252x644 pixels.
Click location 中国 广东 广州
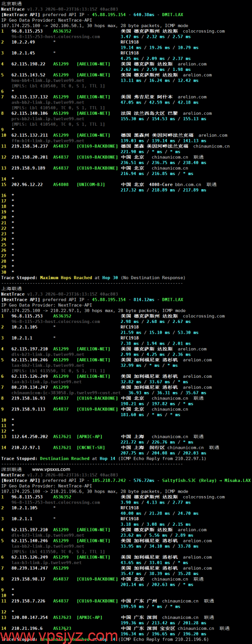(x=139, y=601)
